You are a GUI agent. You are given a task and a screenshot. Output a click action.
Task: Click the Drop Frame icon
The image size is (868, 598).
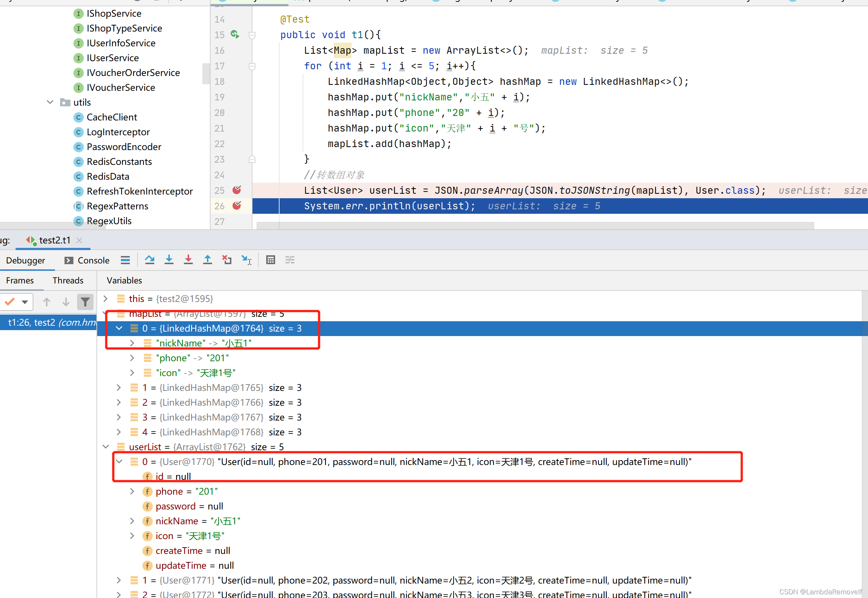[227, 260]
